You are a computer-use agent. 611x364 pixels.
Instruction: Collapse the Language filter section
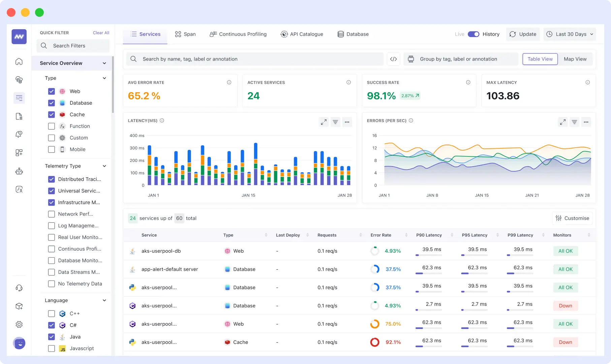(x=104, y=300)
